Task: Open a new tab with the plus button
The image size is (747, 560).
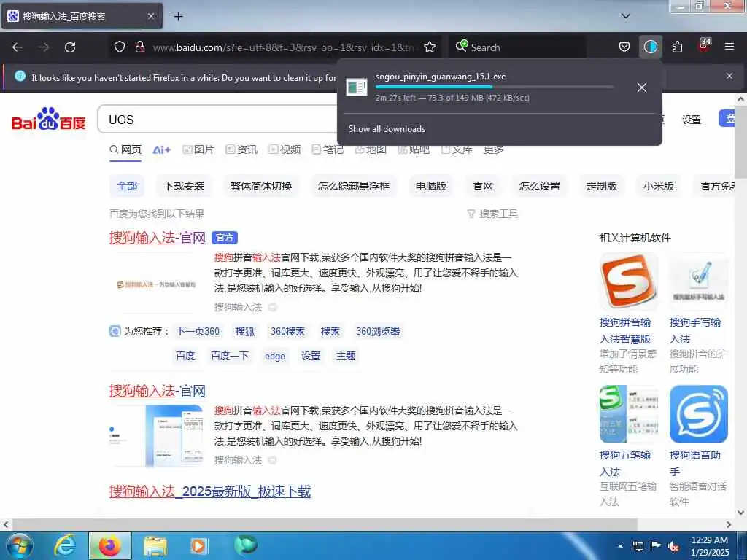Action: coord(178,17)
